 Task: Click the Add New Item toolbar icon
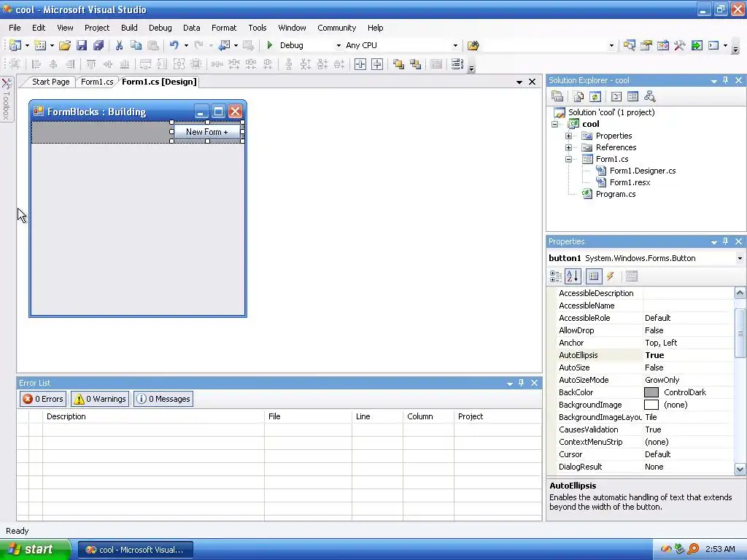coord(41,45)
